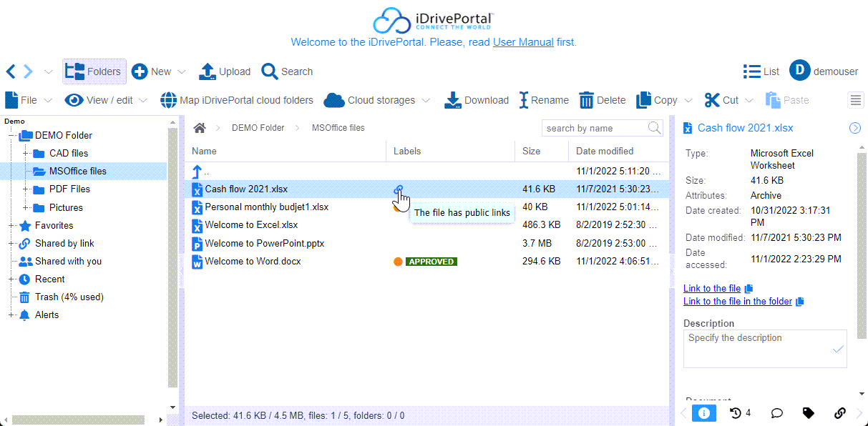Expand the New dropdown arrow
Viewport: 868px width, 426px height.
pyautogui.click(x=182, y=72)
